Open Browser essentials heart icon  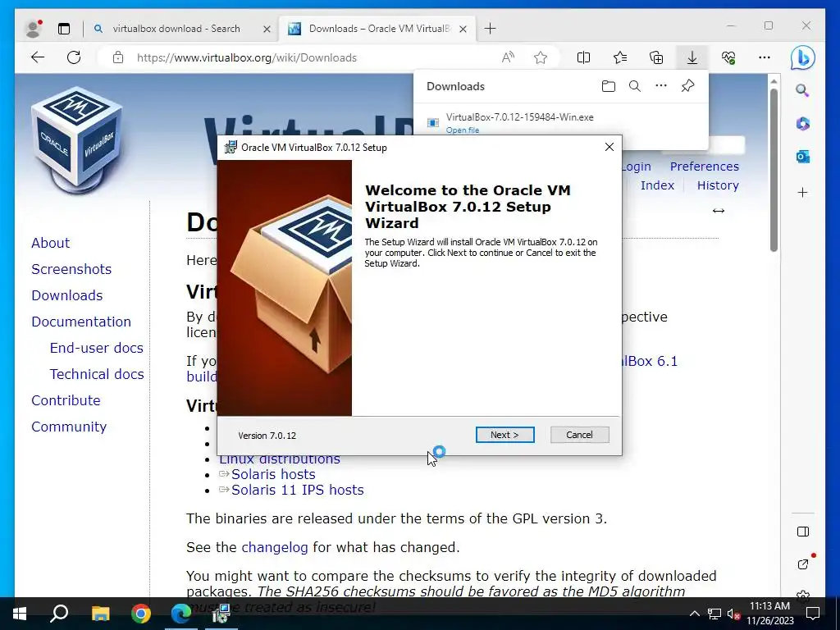[x=728, y=57]
